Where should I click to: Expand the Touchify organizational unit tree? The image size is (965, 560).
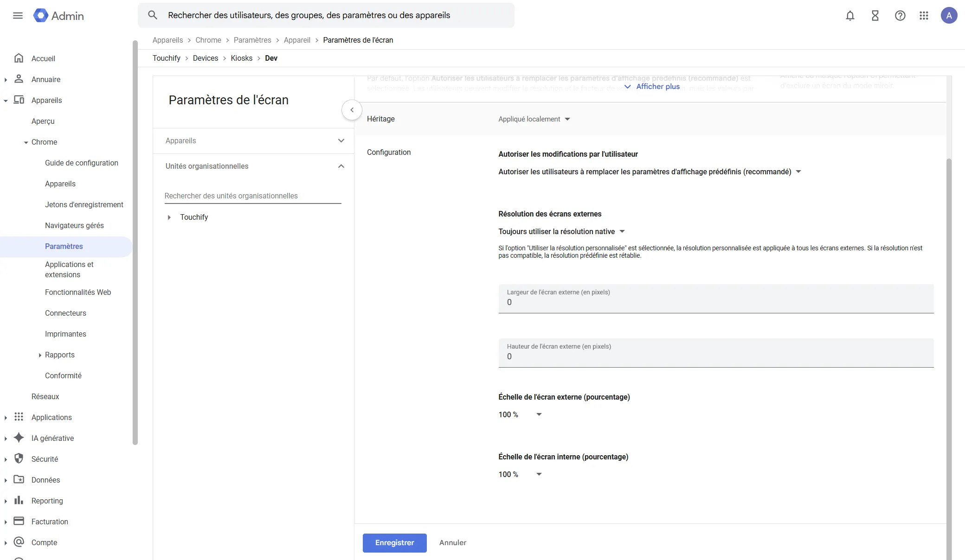tap(169, 217)
